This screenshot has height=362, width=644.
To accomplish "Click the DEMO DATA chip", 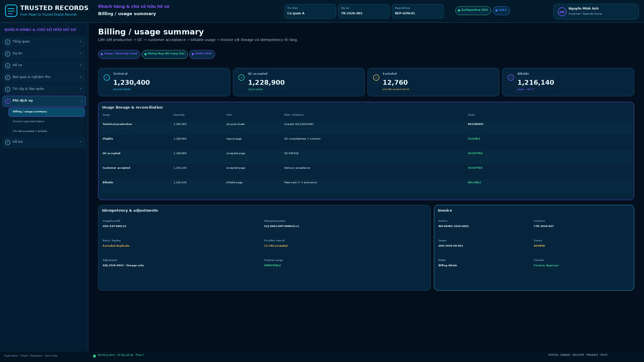I will pyautogui.click(x=202, y=54).
